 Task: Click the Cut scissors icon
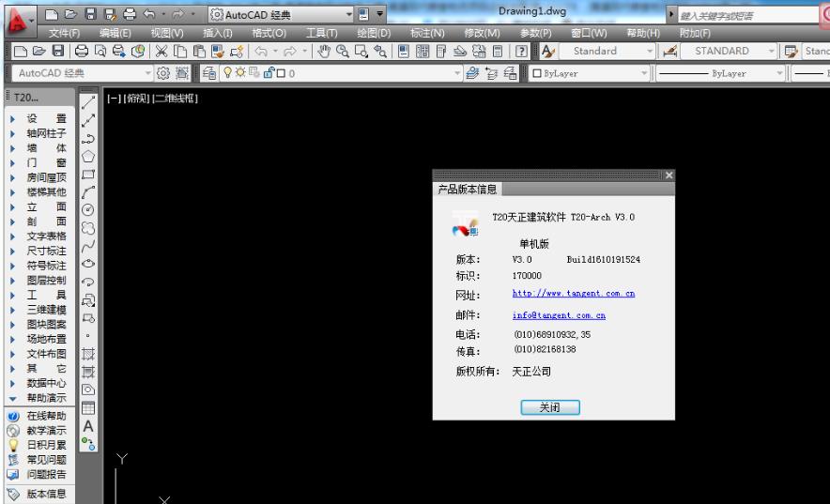coord(161,52)
